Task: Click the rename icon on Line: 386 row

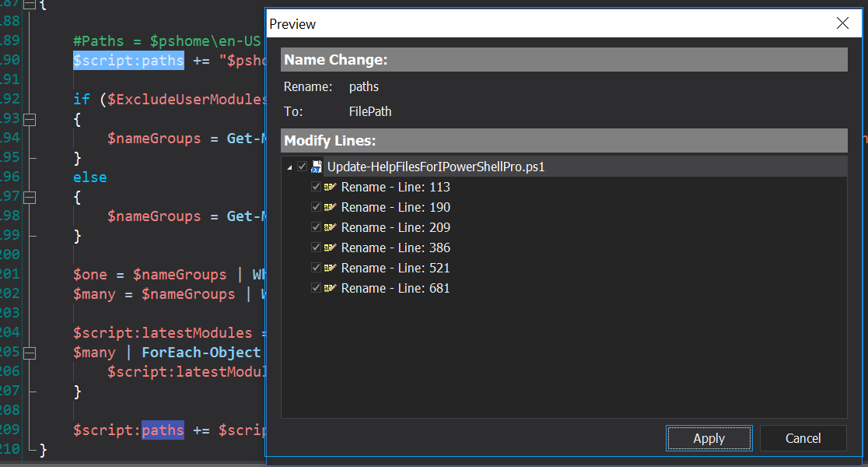Action: (330, 248)
